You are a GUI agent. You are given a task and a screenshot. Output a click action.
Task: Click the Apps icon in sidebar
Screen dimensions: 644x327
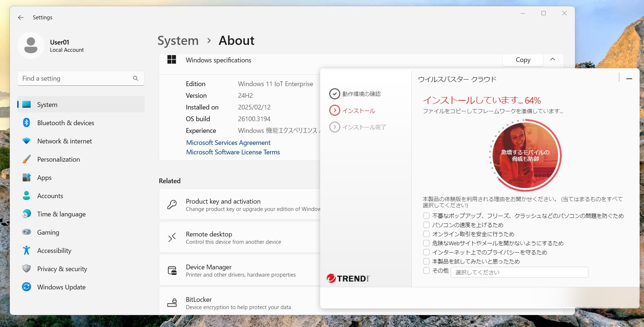[x=27, y=178]
